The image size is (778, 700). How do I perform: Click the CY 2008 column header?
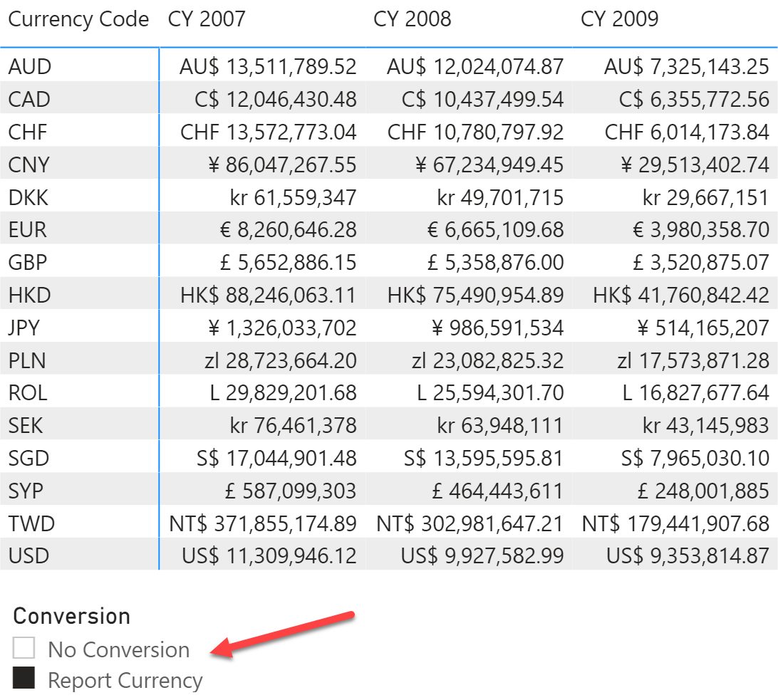tap(413, 19)
